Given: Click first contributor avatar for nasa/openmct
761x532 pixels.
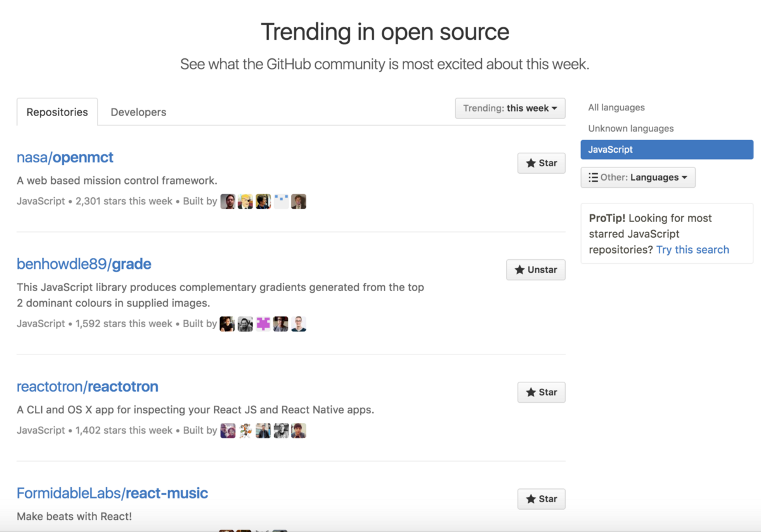Looking at the screenshot, I should point(228,202).
